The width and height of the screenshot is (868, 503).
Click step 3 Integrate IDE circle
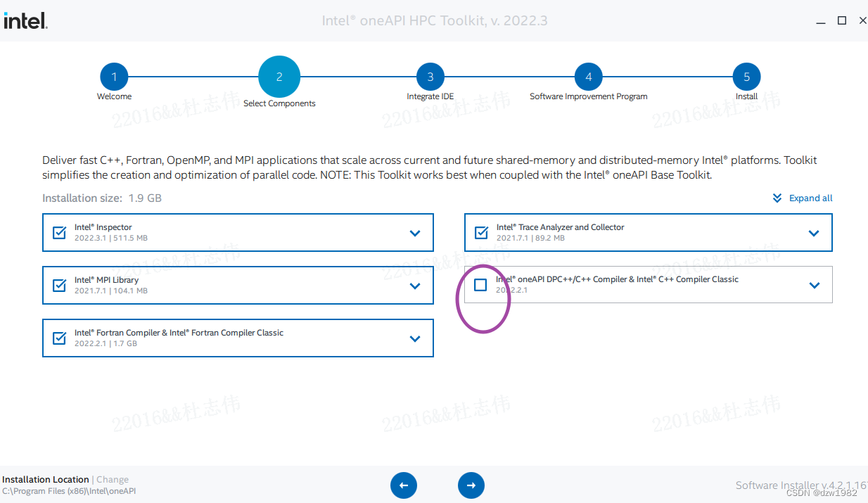430,77
